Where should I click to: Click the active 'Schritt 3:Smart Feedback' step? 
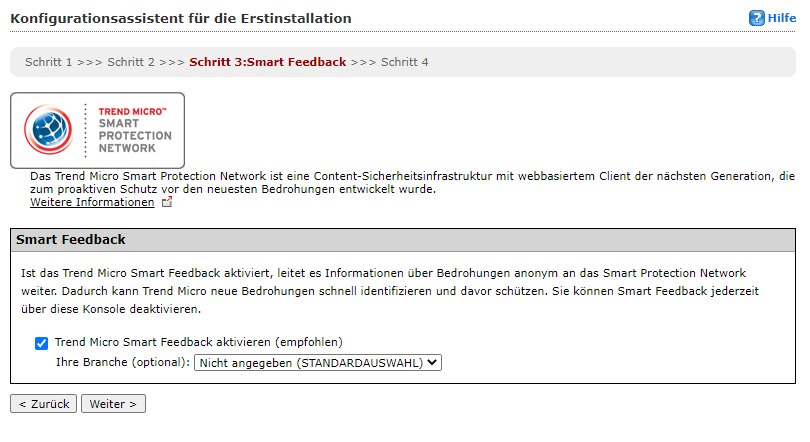pos(267,62)
